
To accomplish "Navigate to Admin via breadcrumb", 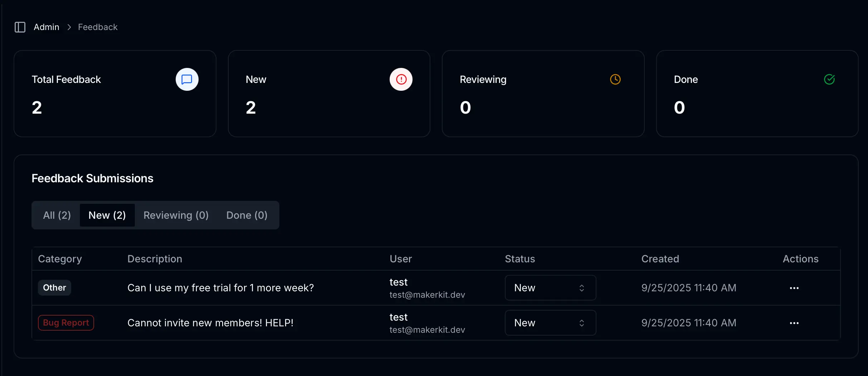I will tap(47, 27).
